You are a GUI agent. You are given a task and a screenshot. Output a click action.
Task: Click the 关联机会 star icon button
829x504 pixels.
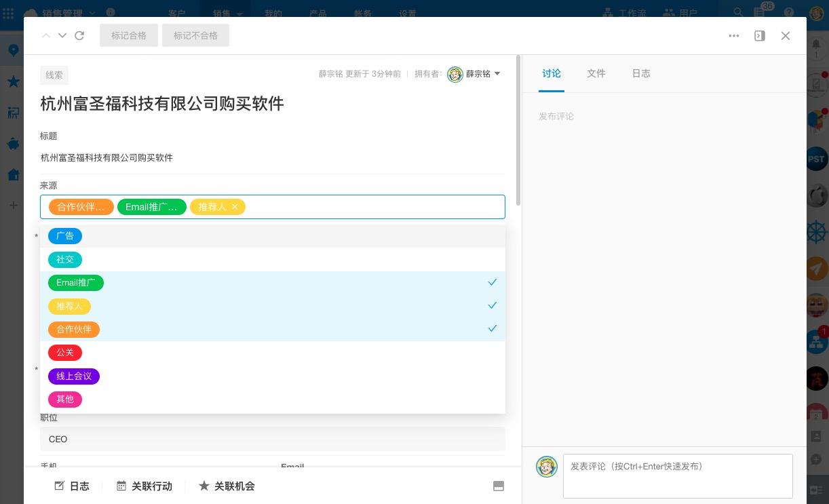tap(227, 486)
